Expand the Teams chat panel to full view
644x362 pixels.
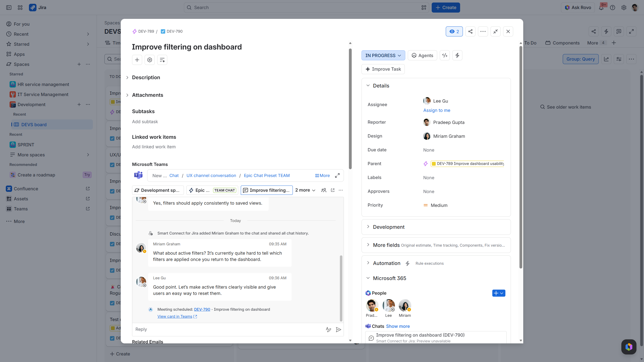(x=337, y=175)
